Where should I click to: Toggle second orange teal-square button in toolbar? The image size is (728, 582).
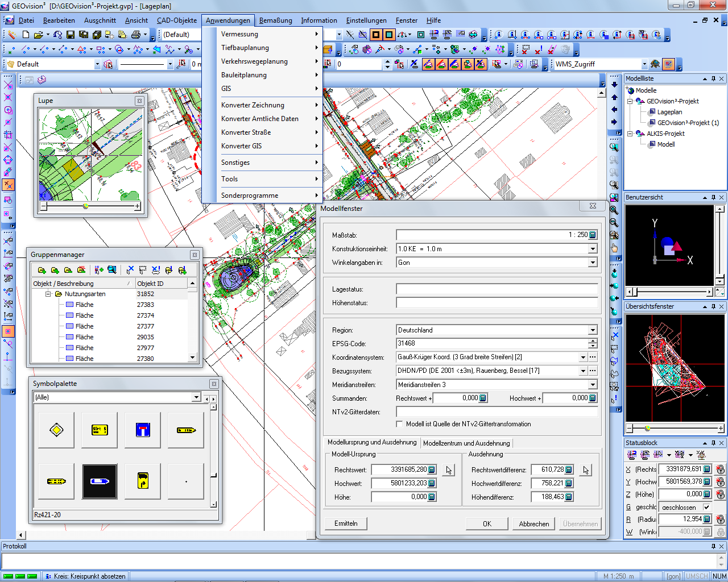coord(389,35)
